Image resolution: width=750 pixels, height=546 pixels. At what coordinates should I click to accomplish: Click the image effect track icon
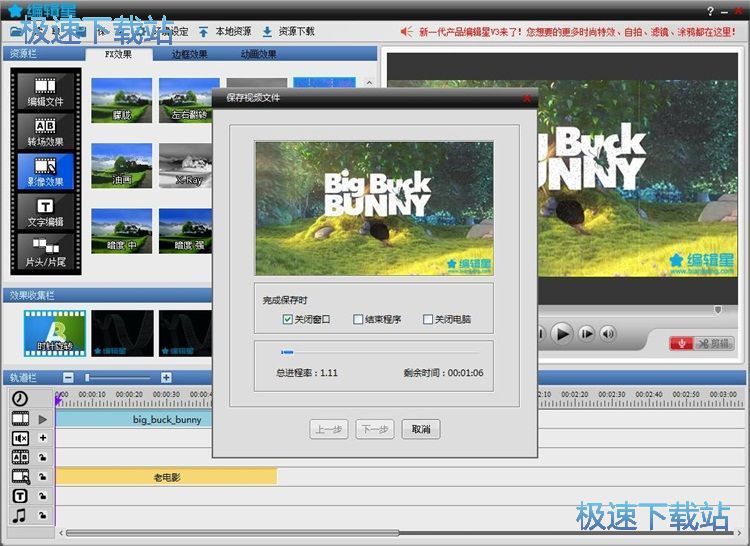(21, 477)
